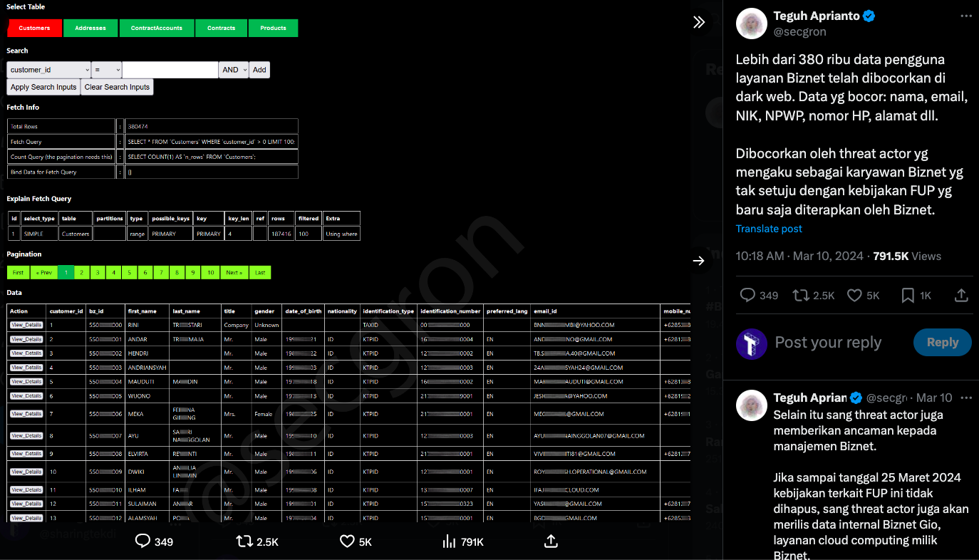Open the customer_id field dropdown
The width and height of the screenshot is (979, 560).
(x=48, y=69)
